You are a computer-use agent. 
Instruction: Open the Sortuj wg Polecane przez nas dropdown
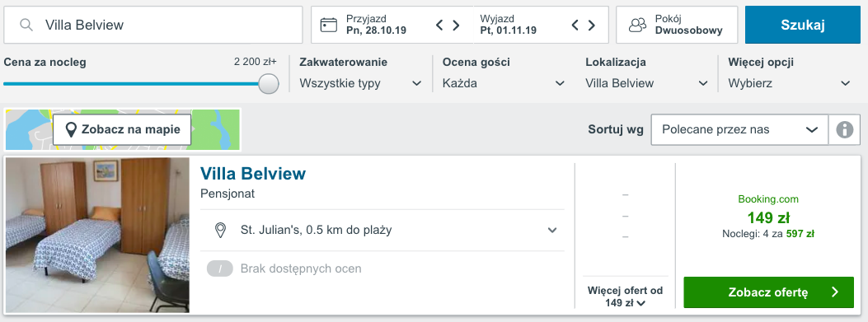[x=739, y=130]
